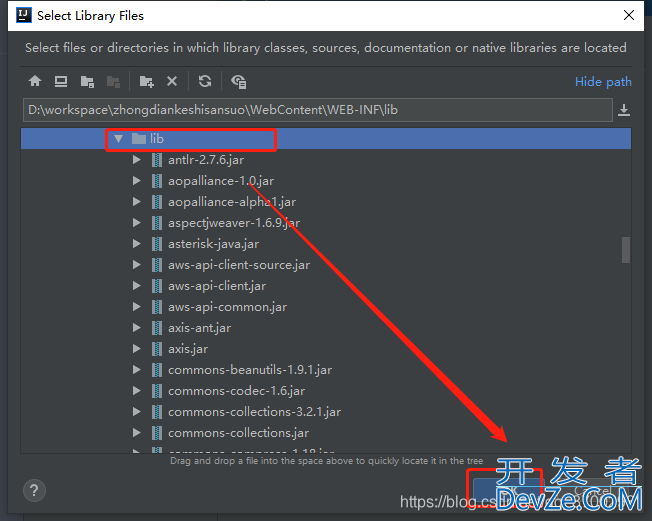652x521 pixels.
Task: Expand aopalliance-alpha1.jar node
Action: click(136, 202)
